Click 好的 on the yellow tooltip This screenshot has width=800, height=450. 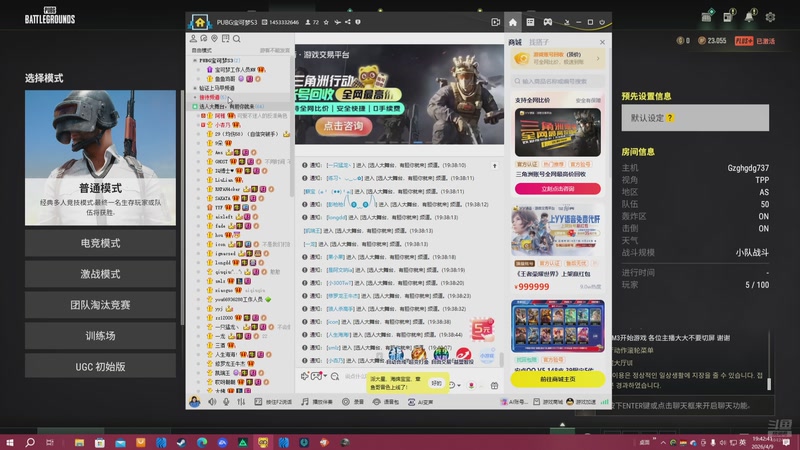coord(436,383)
